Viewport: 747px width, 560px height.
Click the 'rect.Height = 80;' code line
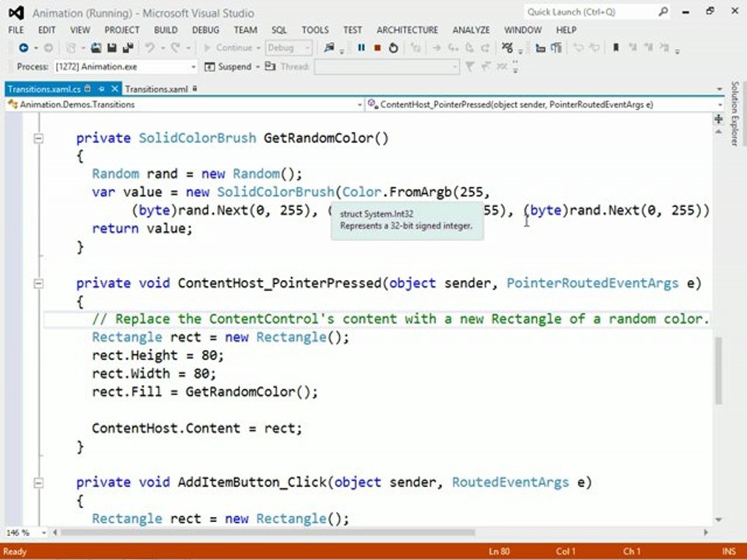158,355
